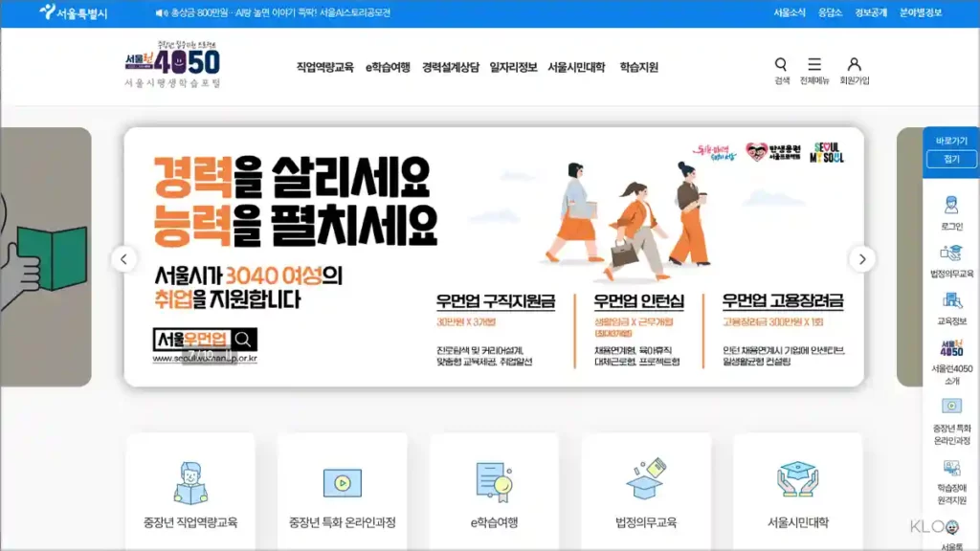980x551 pixels.
Task: Click 분야별정보 link in top bar
Action: pos(921,12)
